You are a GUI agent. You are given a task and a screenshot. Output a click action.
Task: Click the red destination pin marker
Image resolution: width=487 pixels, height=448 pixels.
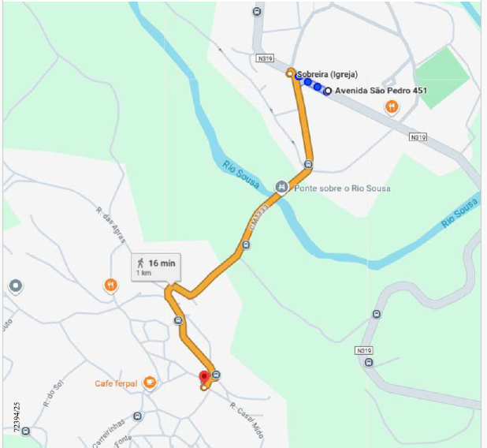[204, 377]
